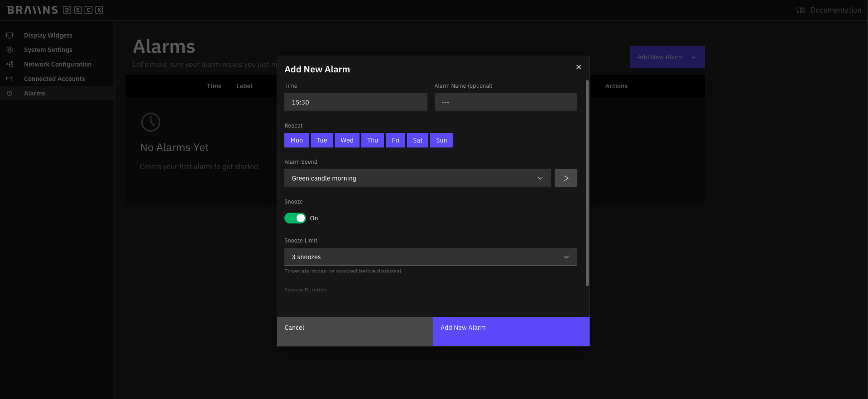Click the System Settings gear icon
The height and width of the screenshot is (399, 868).
tap(10, 50)
